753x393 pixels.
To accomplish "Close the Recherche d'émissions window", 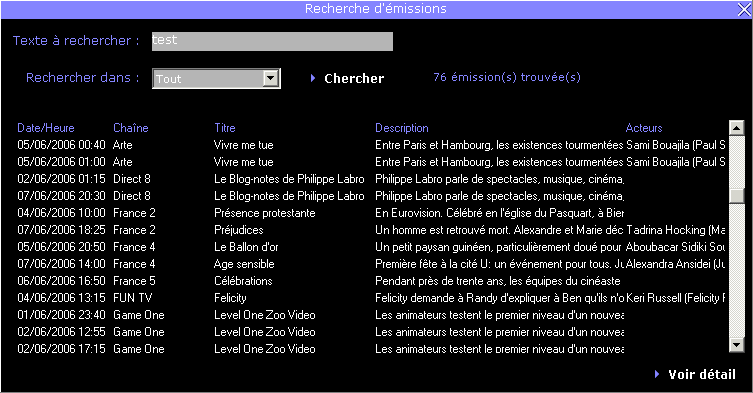I will 744,9.
